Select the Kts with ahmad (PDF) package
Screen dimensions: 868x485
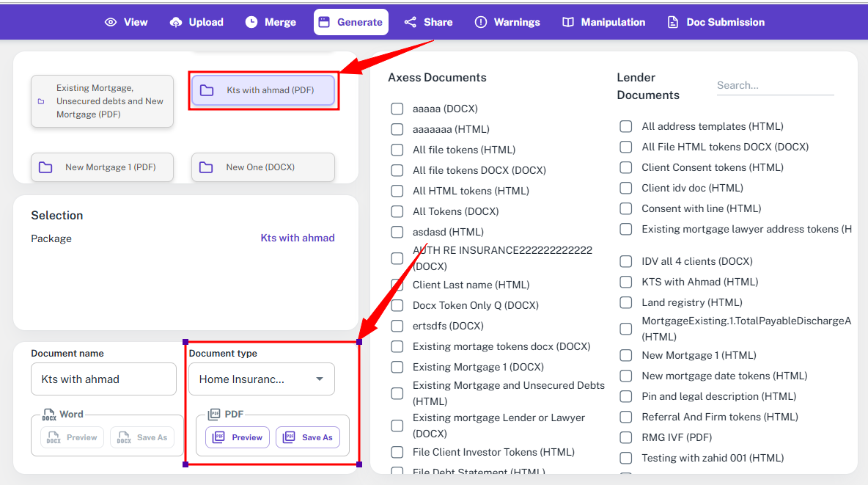262,90
